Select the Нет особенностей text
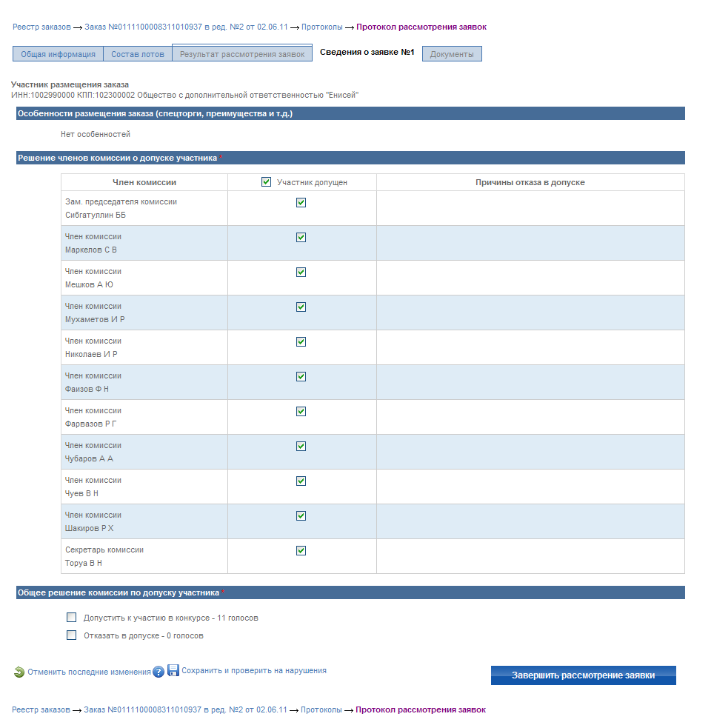The image size is (714, 728). click(95, 134)
